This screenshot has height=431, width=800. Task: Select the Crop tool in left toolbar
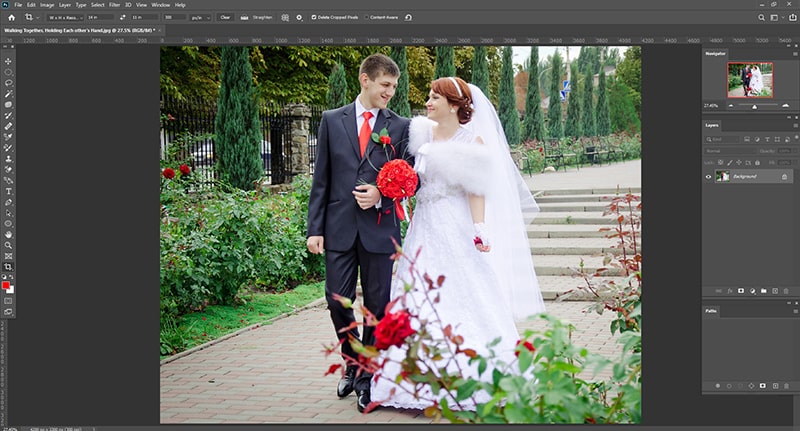tap(8, 267)
